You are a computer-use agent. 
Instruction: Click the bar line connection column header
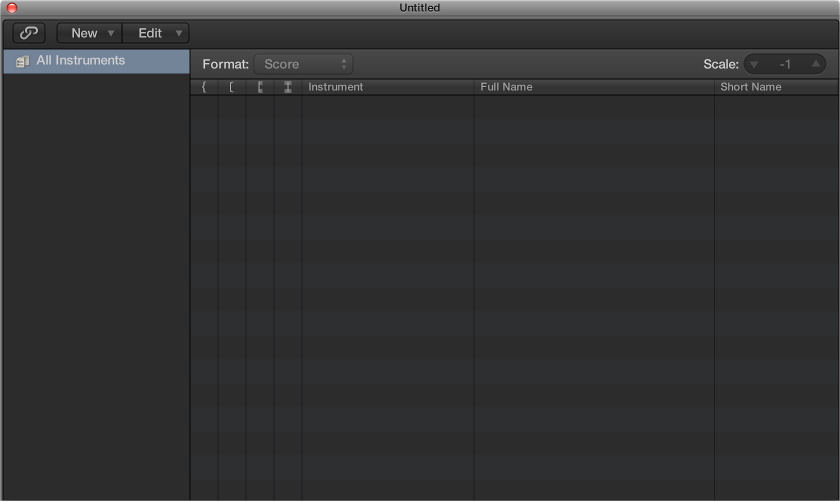tap(260, 87)
